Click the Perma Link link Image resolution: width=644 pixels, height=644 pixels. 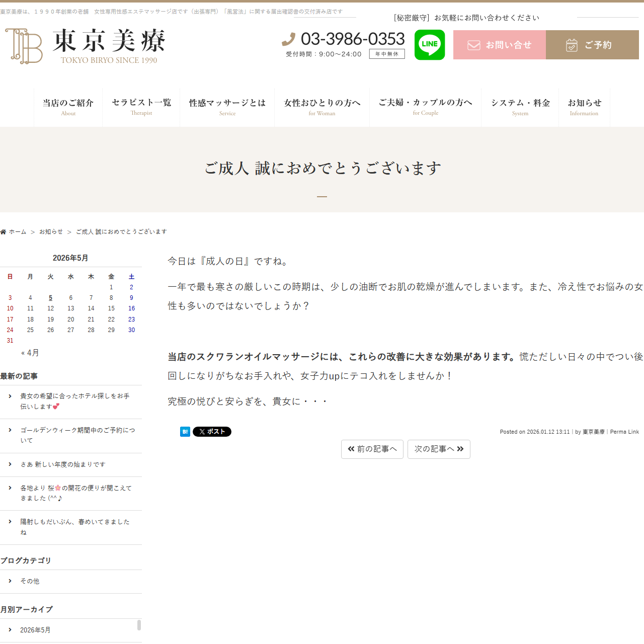624,432
